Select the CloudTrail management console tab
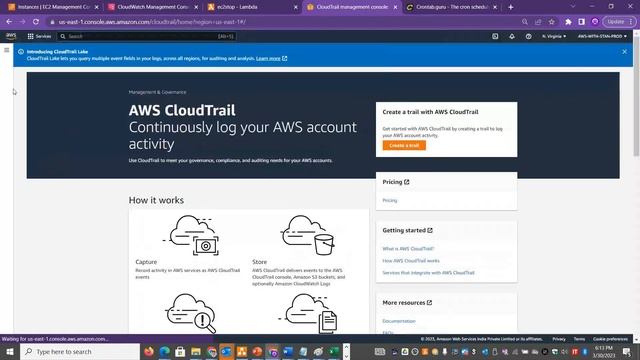 point(352,7)
